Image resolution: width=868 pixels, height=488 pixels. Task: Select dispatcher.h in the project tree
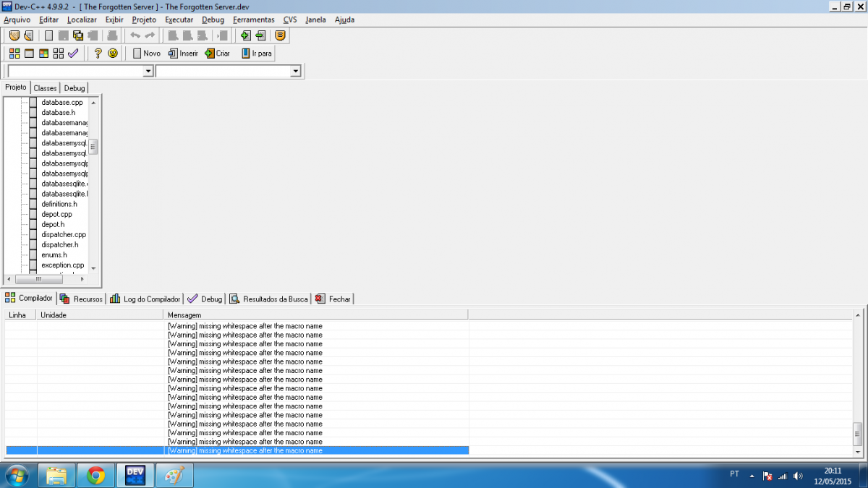click(60, 244)
